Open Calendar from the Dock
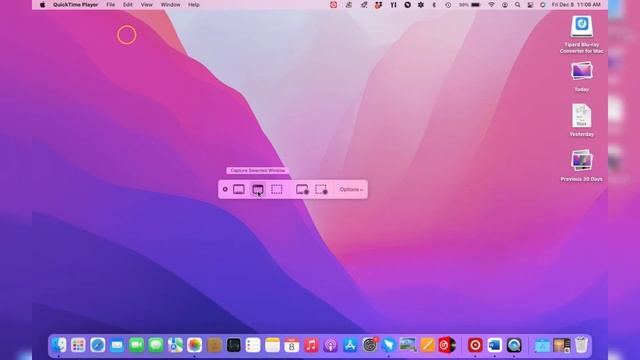Image resolution: width=640 pixels, height=360 pixels. (x=291, y=345)
